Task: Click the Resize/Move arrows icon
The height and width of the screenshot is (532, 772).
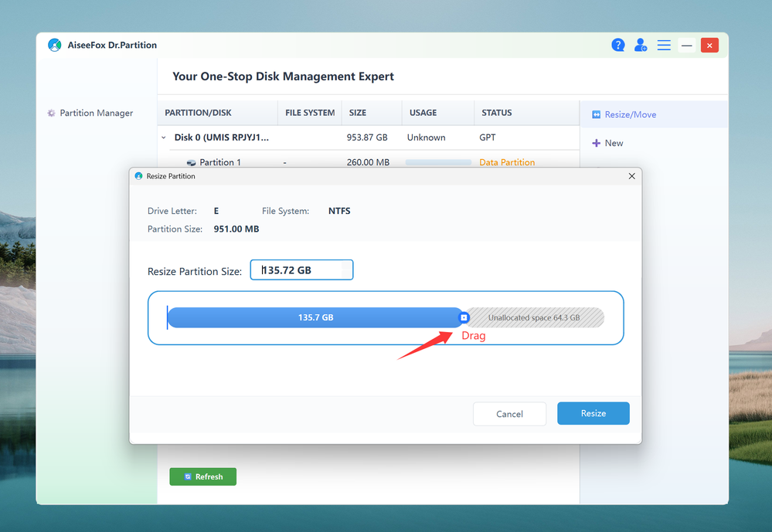Action: 597,115
